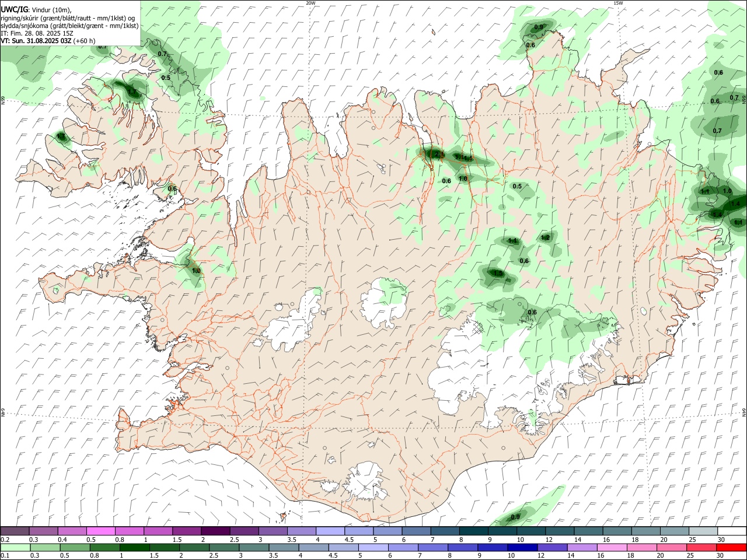Click the 'rigning/skúrir' legend description line
747x560 pixels.
pyautogui.click(x=68, y=17)
